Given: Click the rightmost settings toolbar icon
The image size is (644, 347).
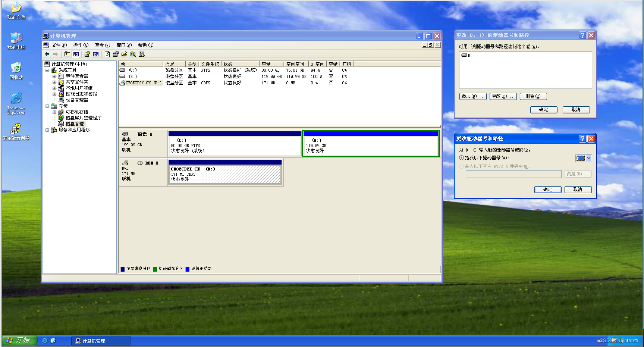Looking at the screenshot, I should click(x=142, y=54).
